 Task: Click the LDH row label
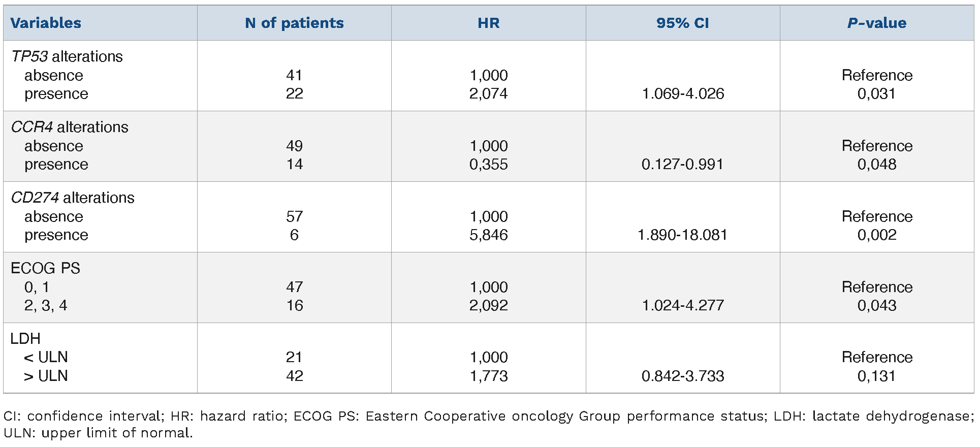pyautogui.click(x=25, y=338)
